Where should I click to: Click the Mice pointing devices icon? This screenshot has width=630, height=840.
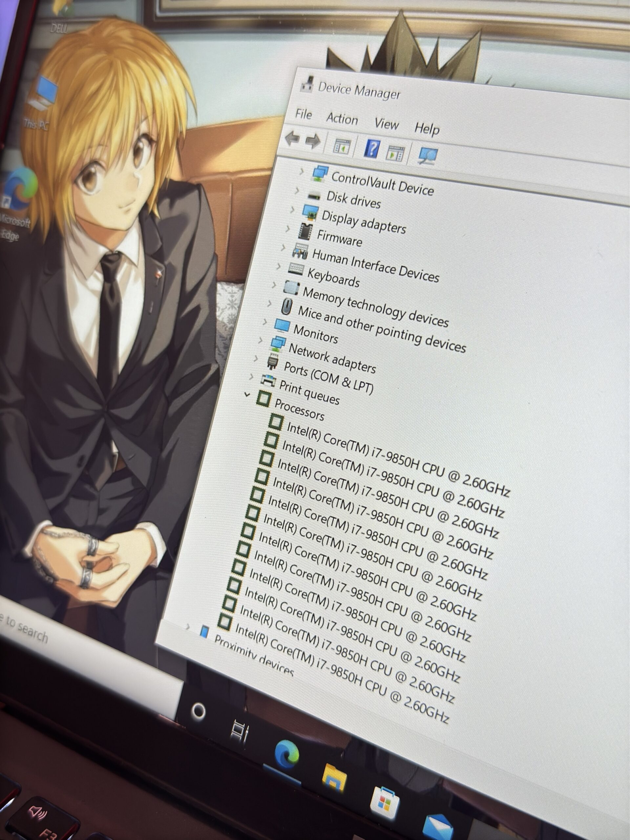[287, 306]
